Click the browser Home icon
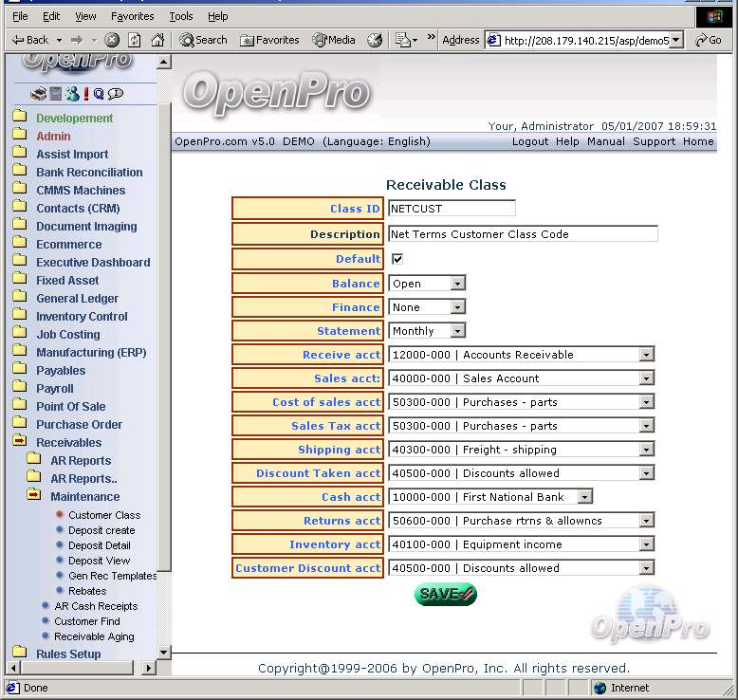 157,40
